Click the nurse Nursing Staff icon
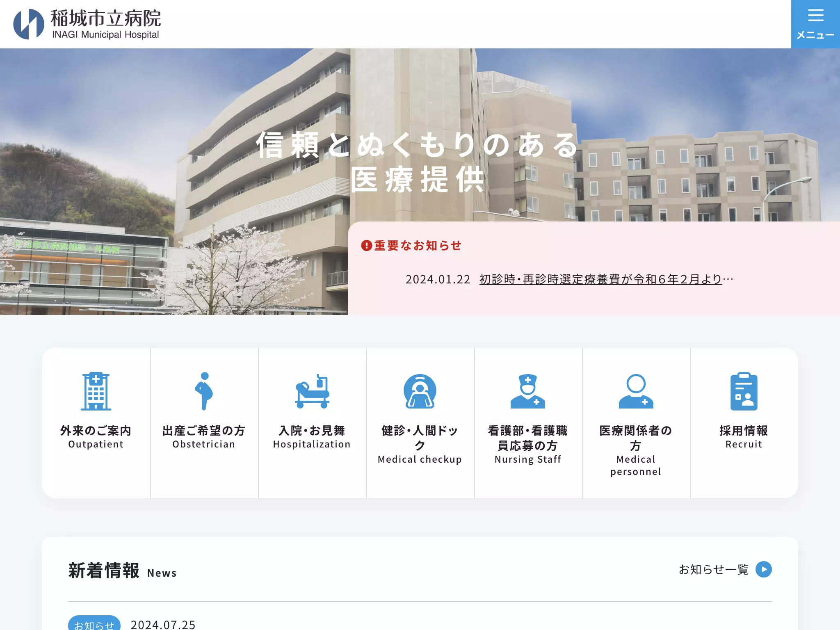The width and height of the screenshot is (840, 630). click(x=528, y=391)
